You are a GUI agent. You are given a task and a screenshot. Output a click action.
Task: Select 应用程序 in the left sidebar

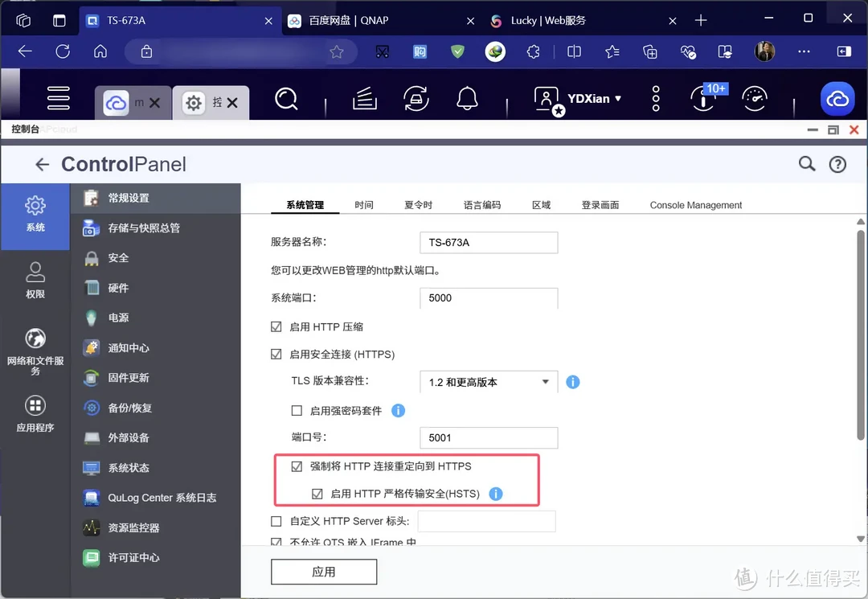tap(35, 413)
